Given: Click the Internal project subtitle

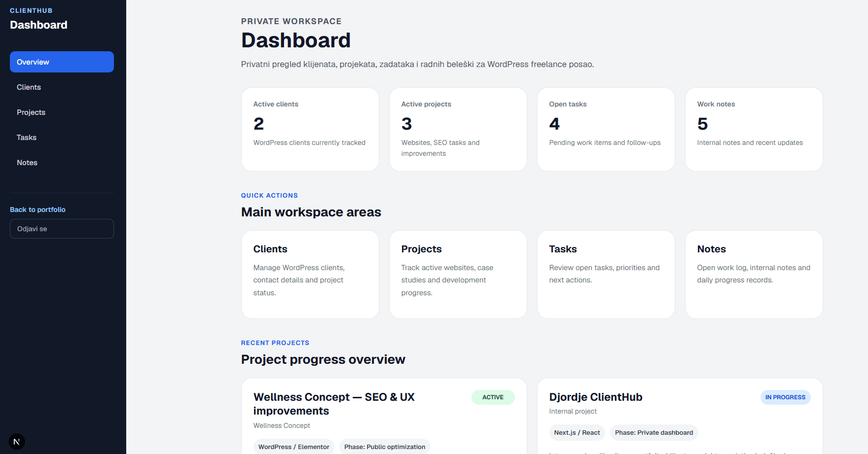Looking at the screenshot, I should [x=573, y=411].
